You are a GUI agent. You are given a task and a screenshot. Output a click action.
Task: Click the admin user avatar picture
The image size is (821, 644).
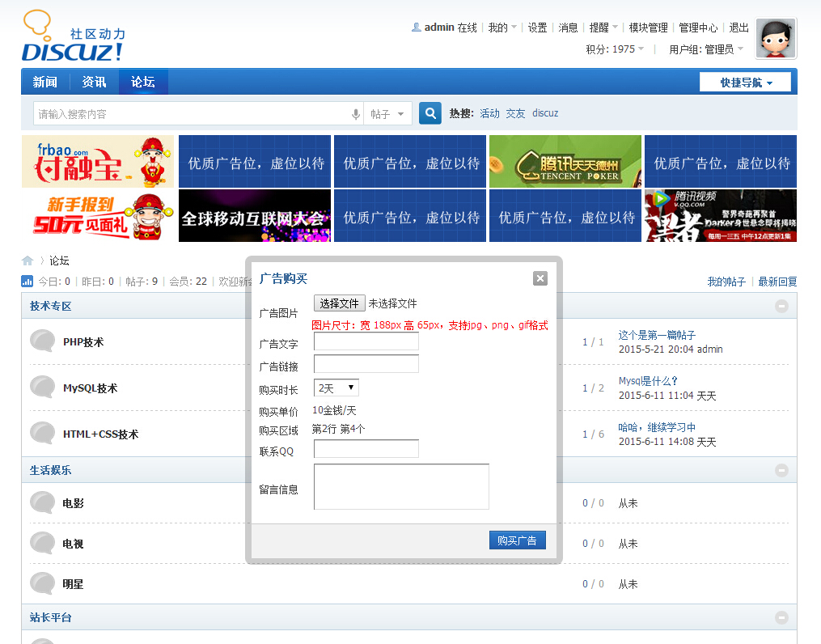pyautogui.click(x=776, y=39)
